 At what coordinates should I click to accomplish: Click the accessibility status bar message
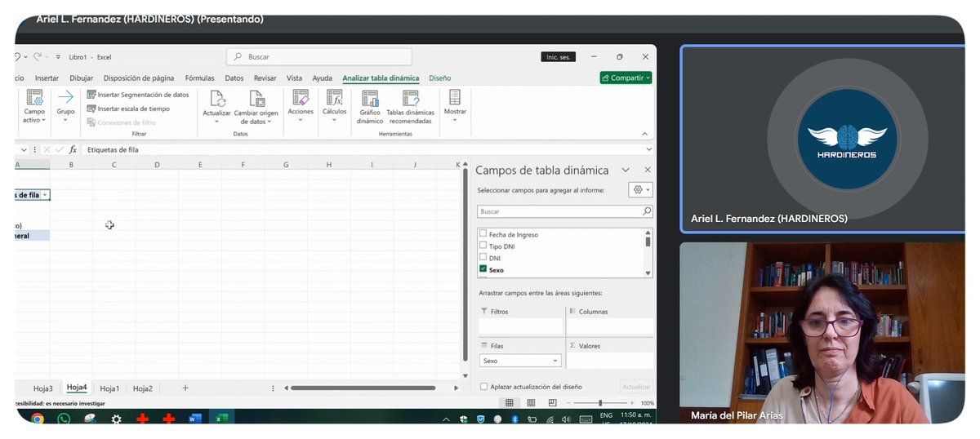[60, 403]
